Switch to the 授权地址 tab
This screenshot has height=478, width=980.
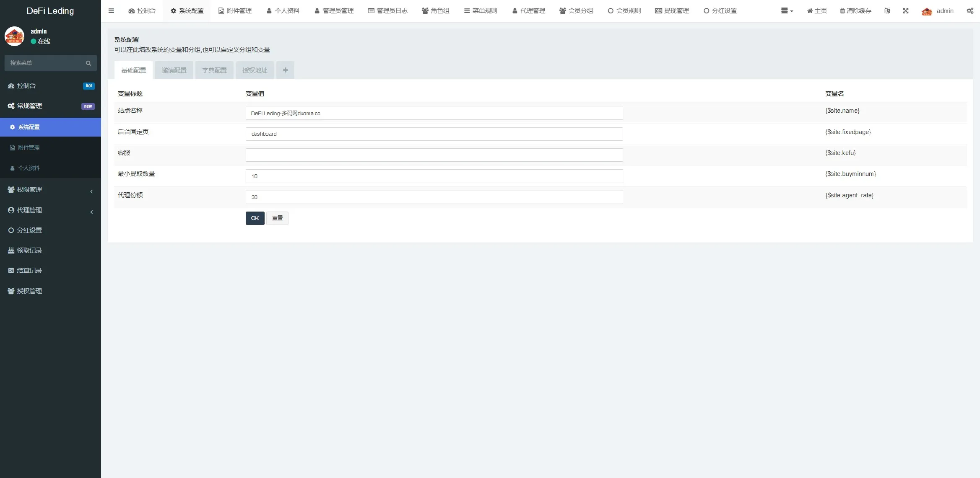click(x=255, y=70)
